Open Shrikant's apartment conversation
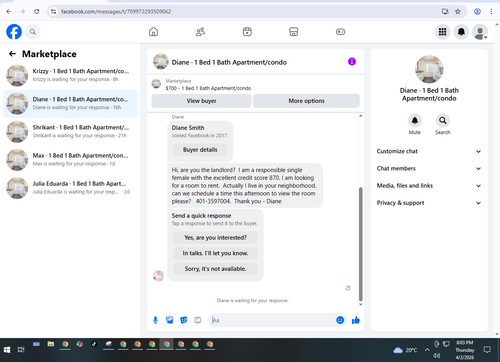The height and width of the screenshot is (362, 500). [70, 132]
